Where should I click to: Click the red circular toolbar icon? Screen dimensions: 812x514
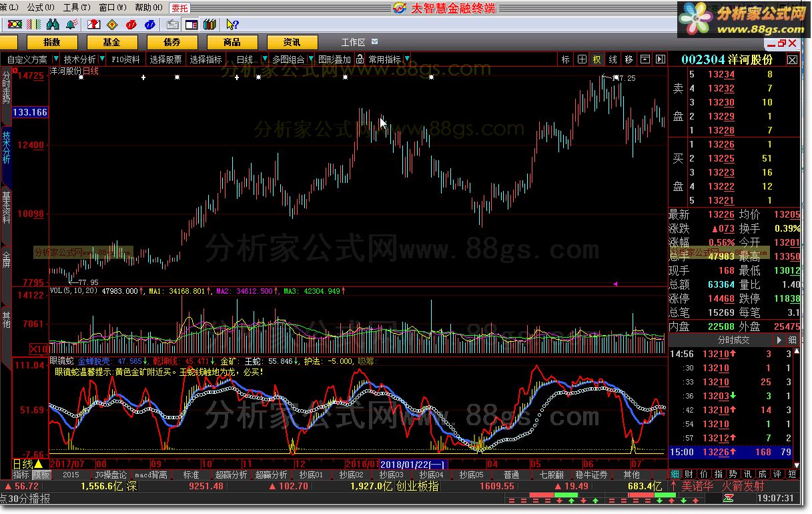point(131,25)
